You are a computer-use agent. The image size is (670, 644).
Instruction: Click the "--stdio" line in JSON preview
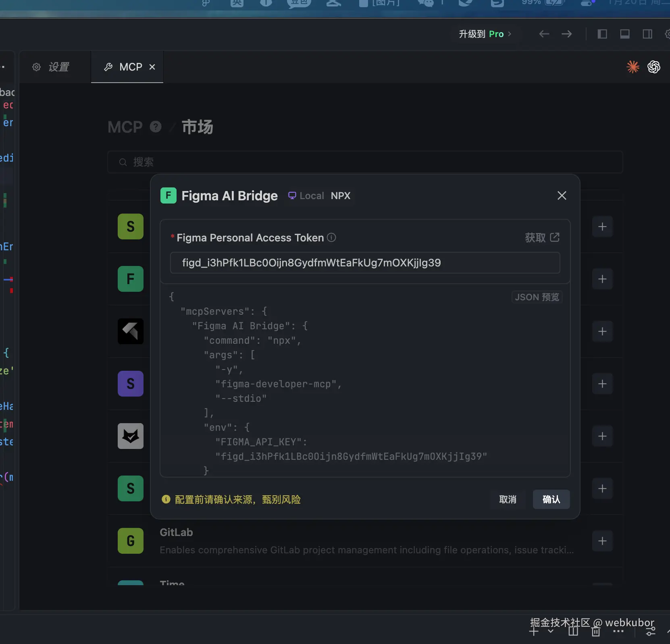pyautogui.click(x=241, y=399)
